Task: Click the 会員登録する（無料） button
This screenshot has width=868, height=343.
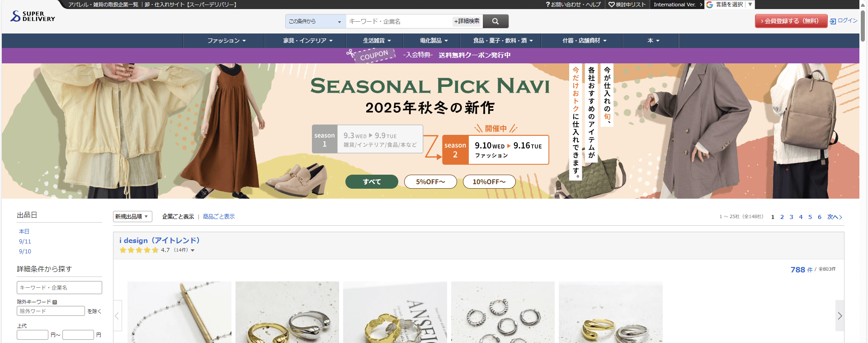Action: pos(791,21)
